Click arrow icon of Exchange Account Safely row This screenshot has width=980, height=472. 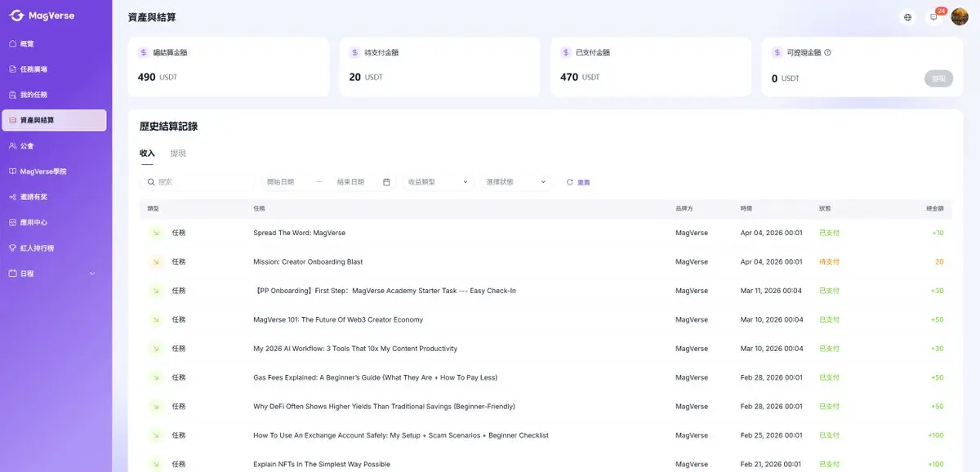(155, 435)
